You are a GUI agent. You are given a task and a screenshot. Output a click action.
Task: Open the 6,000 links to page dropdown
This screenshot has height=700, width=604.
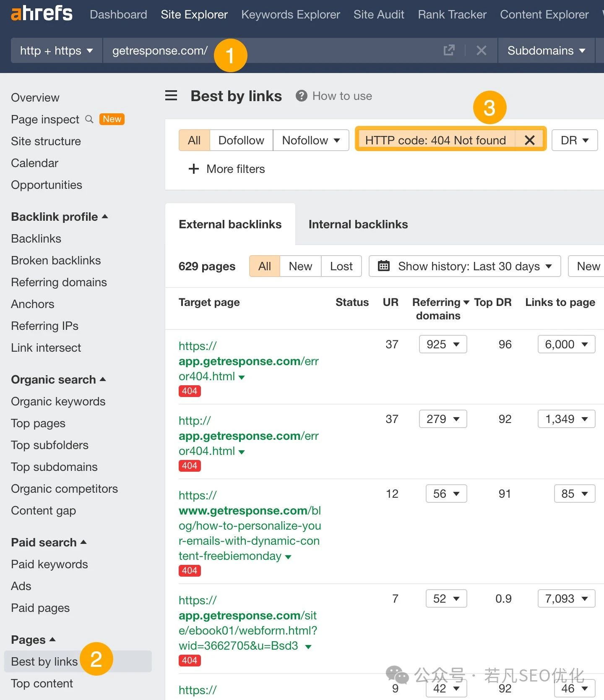[x=566, y=344]
